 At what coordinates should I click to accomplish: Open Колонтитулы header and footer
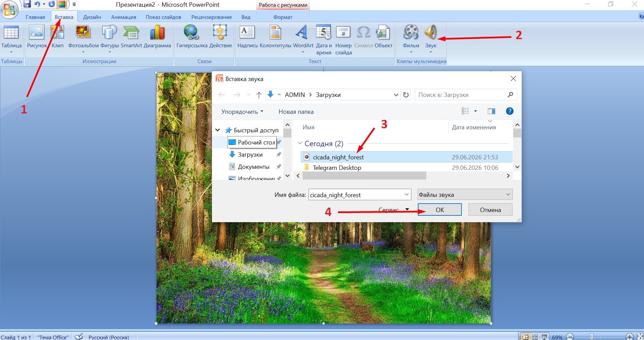coord(275,37)
